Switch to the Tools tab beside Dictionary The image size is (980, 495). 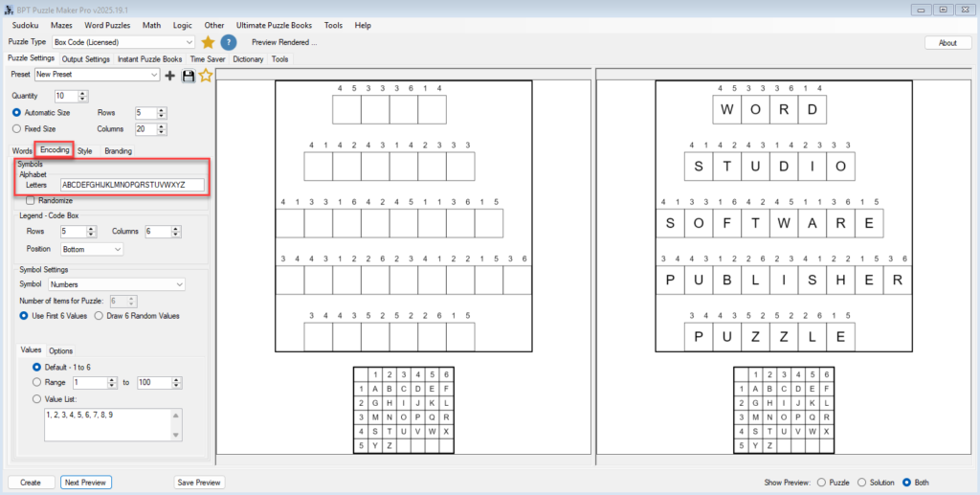280,59
